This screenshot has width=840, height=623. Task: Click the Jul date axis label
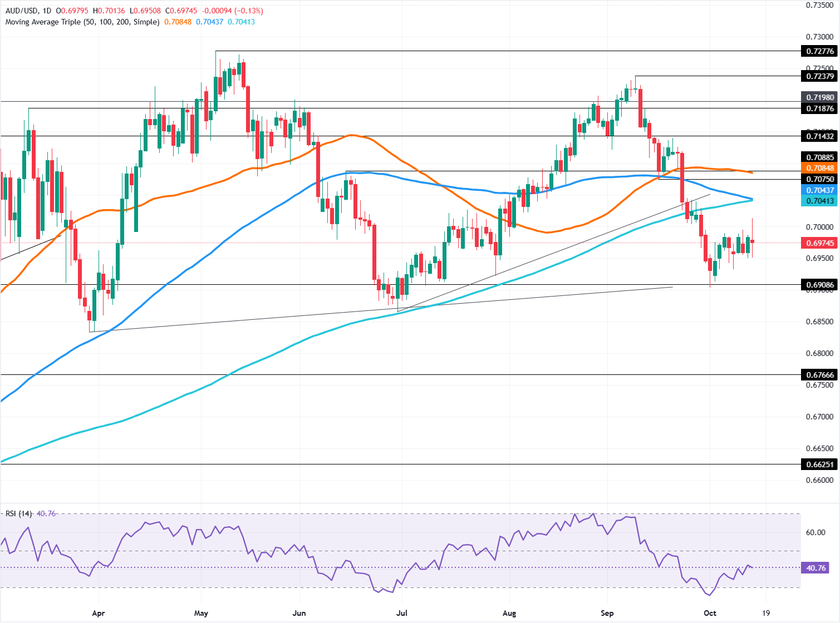402,613
